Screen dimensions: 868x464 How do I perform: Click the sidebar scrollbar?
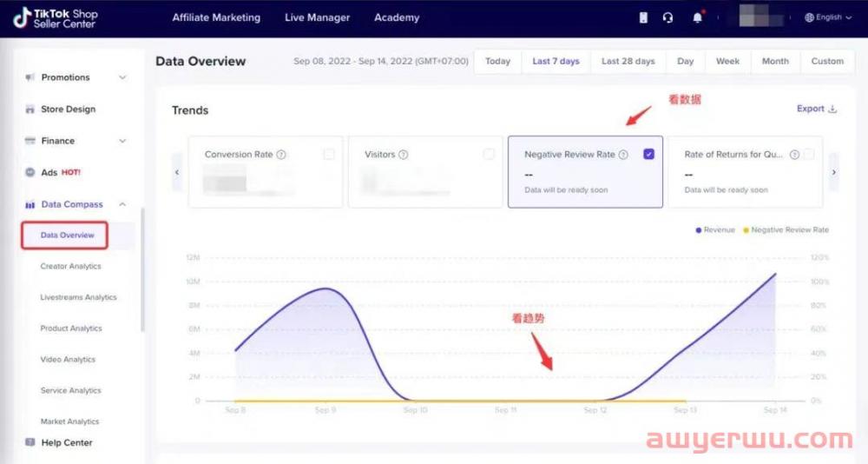[x=143, y=270]
